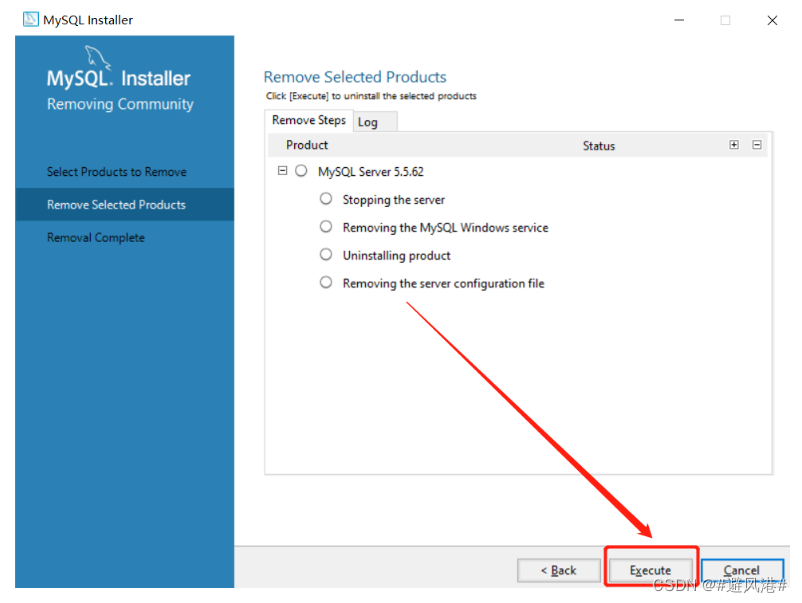This screenshot has height=603, width=802.
Task: Select the MySQL Server 5.5.62 radio circle
Action: [301, 170]
